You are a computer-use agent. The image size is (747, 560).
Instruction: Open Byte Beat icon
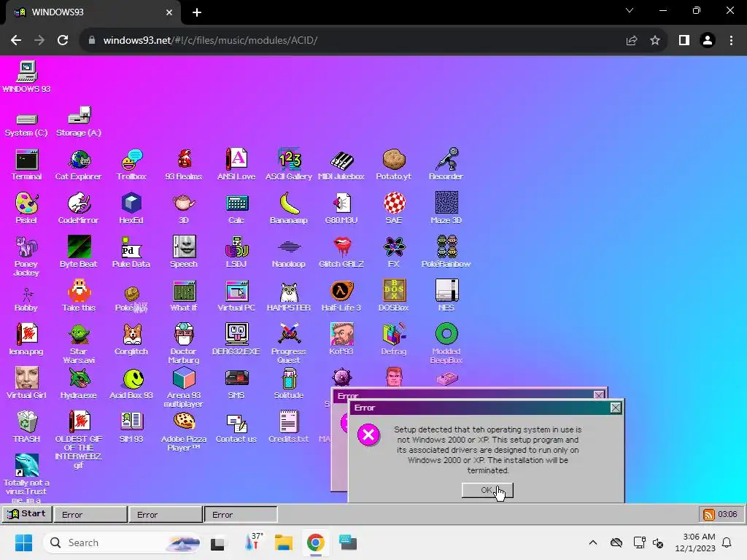79,252
